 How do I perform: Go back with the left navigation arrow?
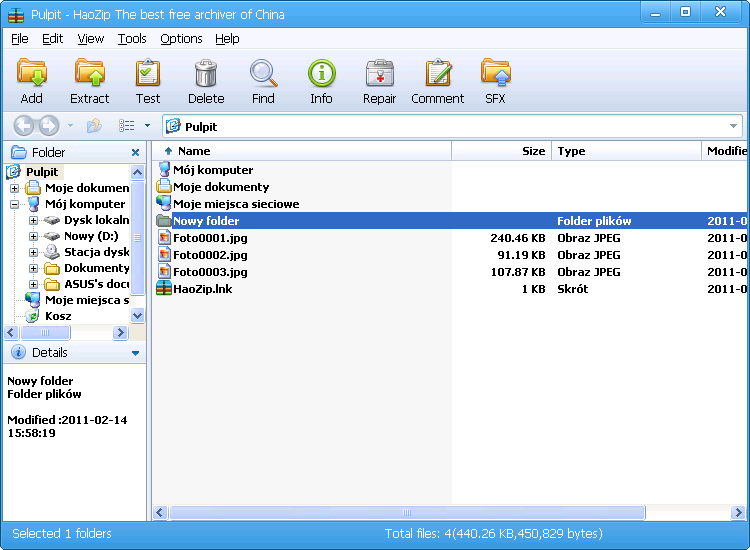[24, 126]
